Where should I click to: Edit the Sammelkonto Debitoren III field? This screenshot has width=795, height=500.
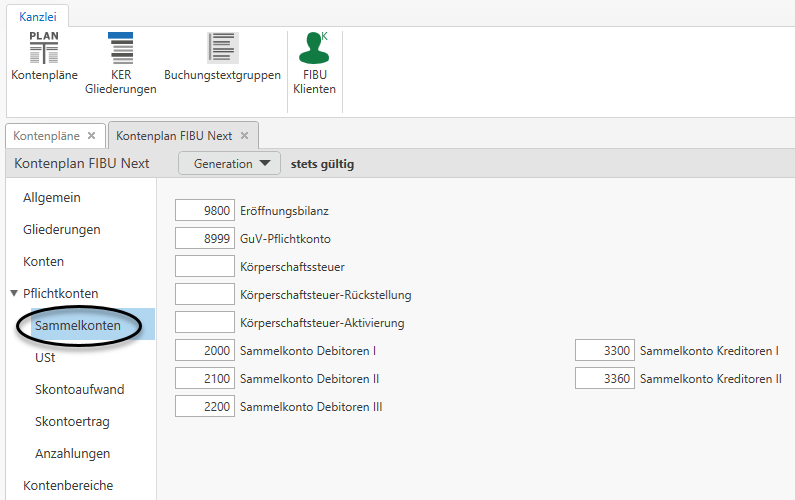[205, 407]
